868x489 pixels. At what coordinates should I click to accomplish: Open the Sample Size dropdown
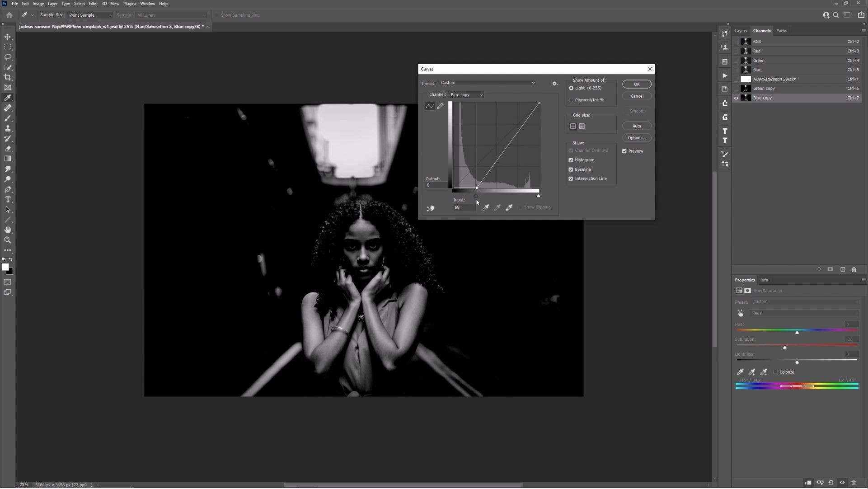[89, 15]
